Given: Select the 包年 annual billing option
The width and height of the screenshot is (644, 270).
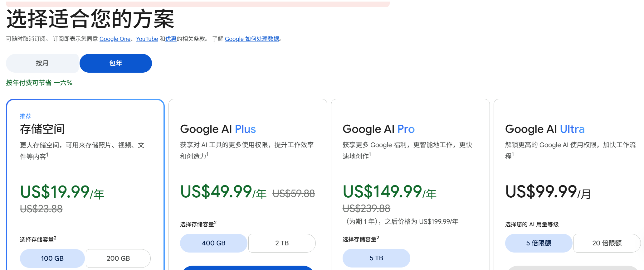Looking at the screenshot, I should [x=116, y=63].
